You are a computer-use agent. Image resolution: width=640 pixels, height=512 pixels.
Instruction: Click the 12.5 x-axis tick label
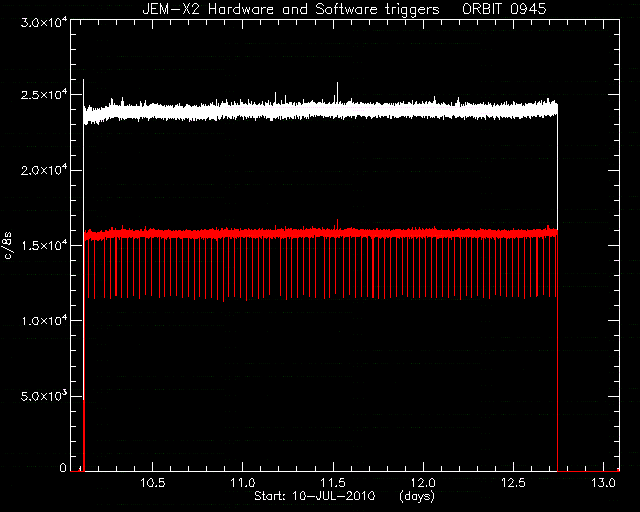coord(513,483)
